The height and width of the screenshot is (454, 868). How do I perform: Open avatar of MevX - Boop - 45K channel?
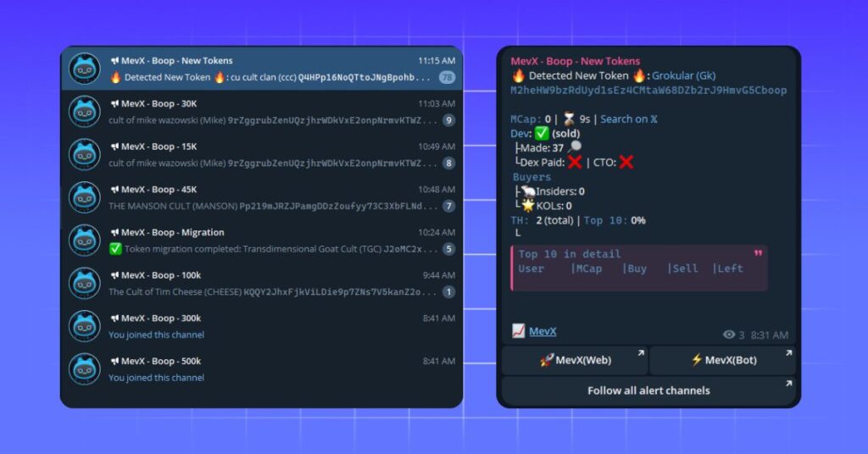point(84,197)
